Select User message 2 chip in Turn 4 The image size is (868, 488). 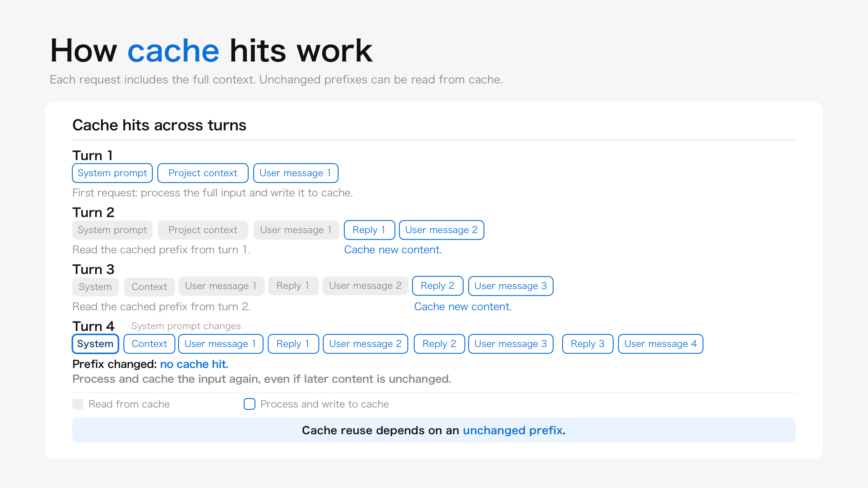365,344
